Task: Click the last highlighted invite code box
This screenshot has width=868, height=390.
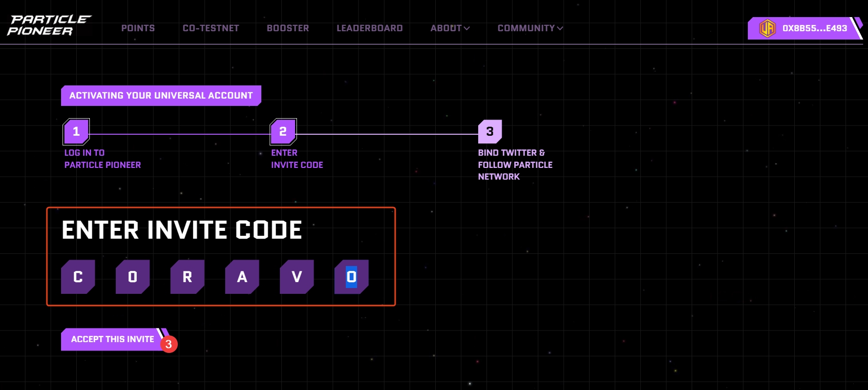Action: [x=352, y=277]
